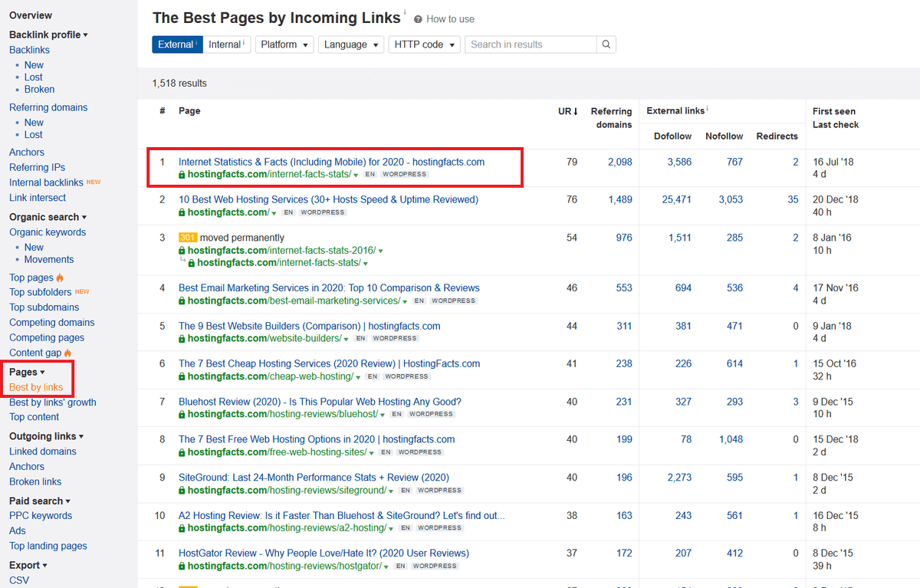Click the fire icon beside Content gap

point(68,353)
